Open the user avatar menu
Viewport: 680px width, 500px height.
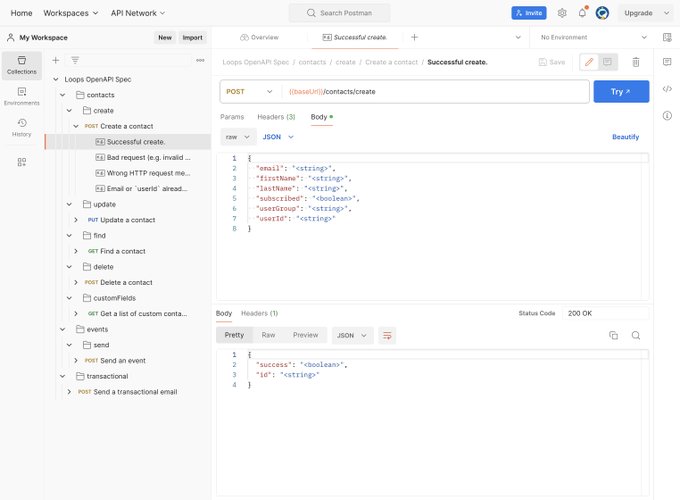602,13
